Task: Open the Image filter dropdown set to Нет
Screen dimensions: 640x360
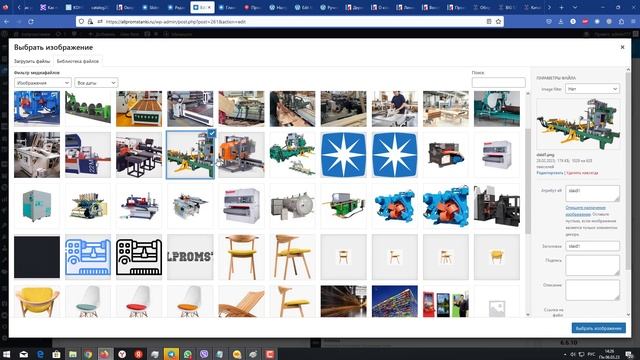Action: tap(592, 89)
